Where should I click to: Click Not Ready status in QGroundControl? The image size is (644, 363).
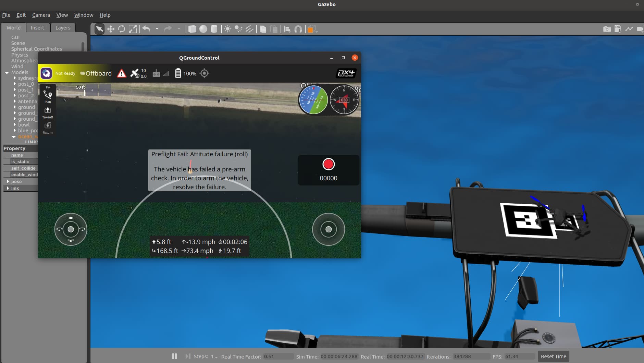(65, 73)
